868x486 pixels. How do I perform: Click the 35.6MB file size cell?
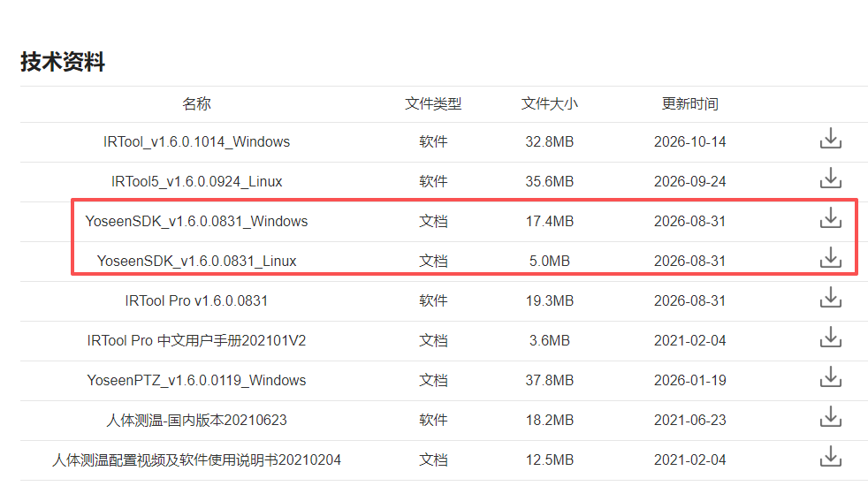click(x=549, y=181)
